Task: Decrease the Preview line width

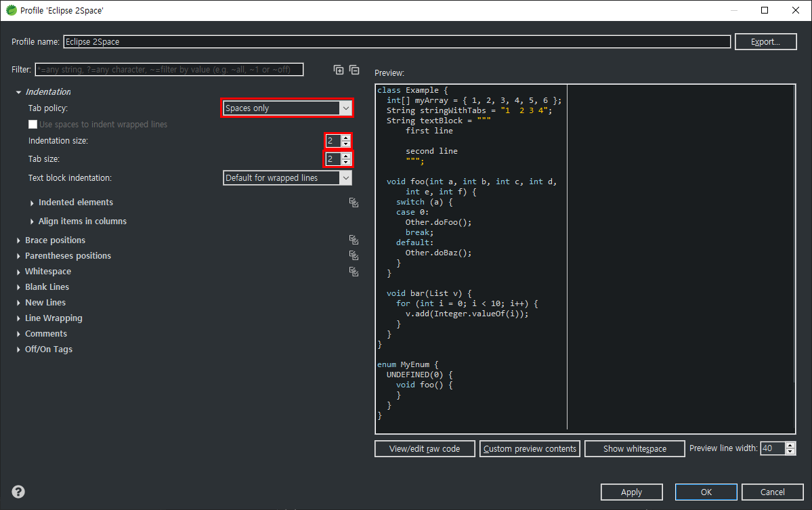Action: (x=790, y=452)
